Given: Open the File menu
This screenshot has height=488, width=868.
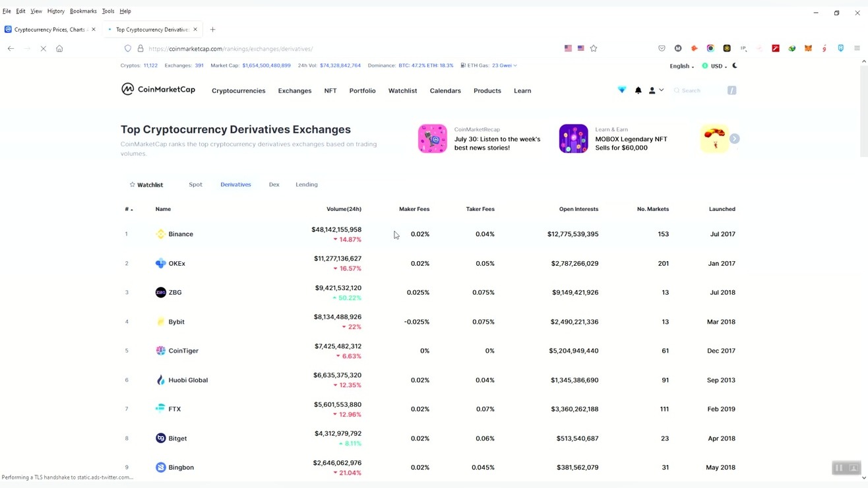Looking at the screenshot, I should point(7,11).
